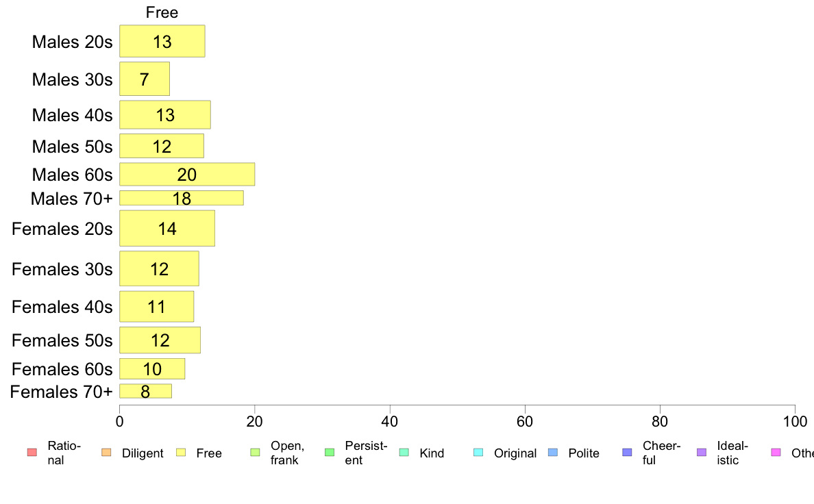Click the Rational legend color swatch
Screen dimensions: 814x504
coord(32,453)
